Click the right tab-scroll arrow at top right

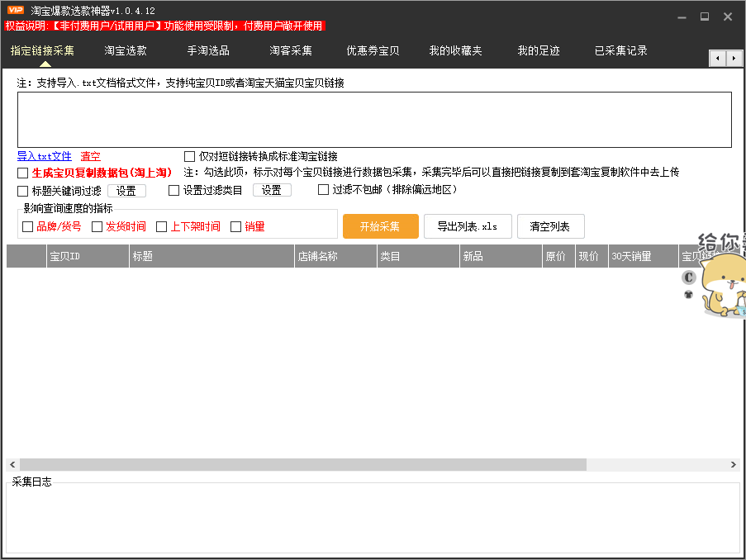click(x=732, y=59)
